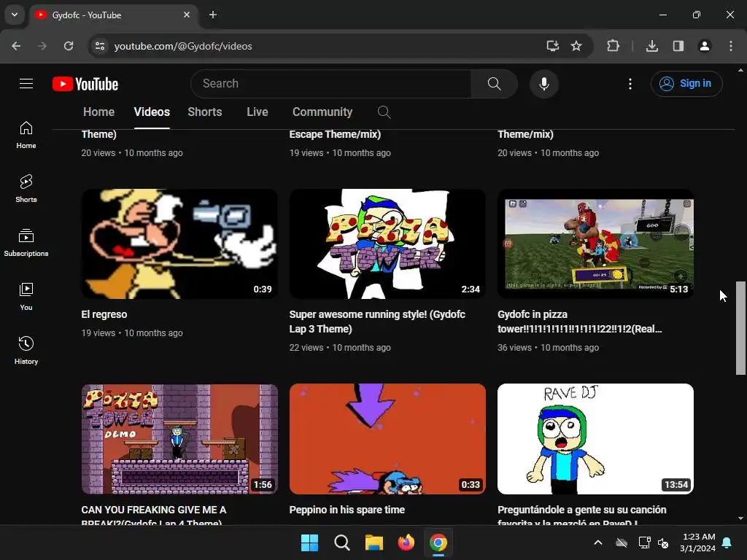The width and height of the screenshot is (747, 560).
Task: Open the Community tab
Action: [322, 112]
